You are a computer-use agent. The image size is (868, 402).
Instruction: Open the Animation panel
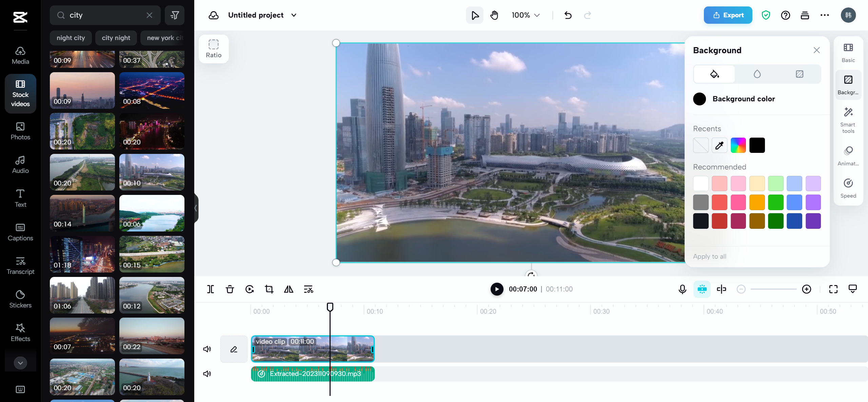(848, 156)
